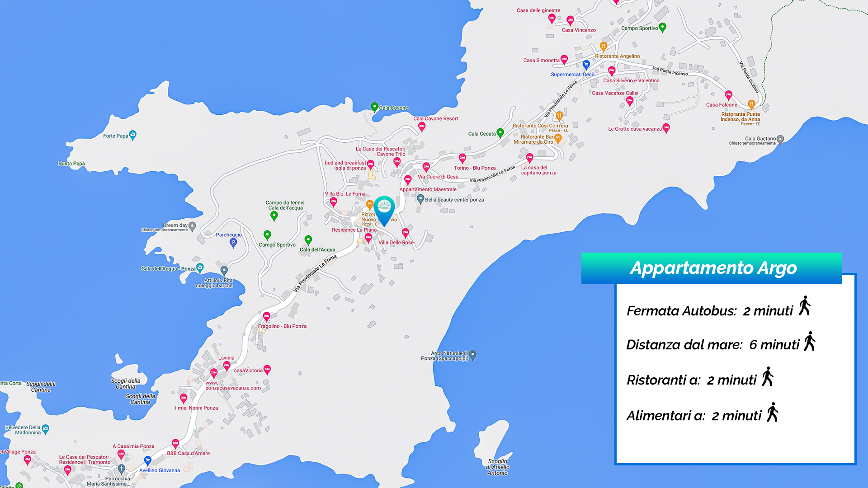
Task: Select the Cala dell'Acqua green pin
Action: tap(308, 240)
